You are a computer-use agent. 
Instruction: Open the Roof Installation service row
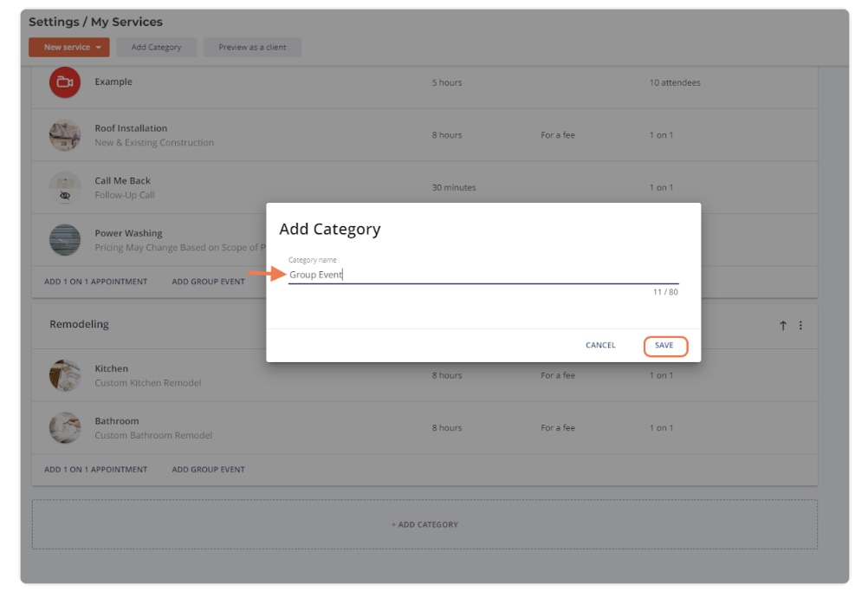260,135
